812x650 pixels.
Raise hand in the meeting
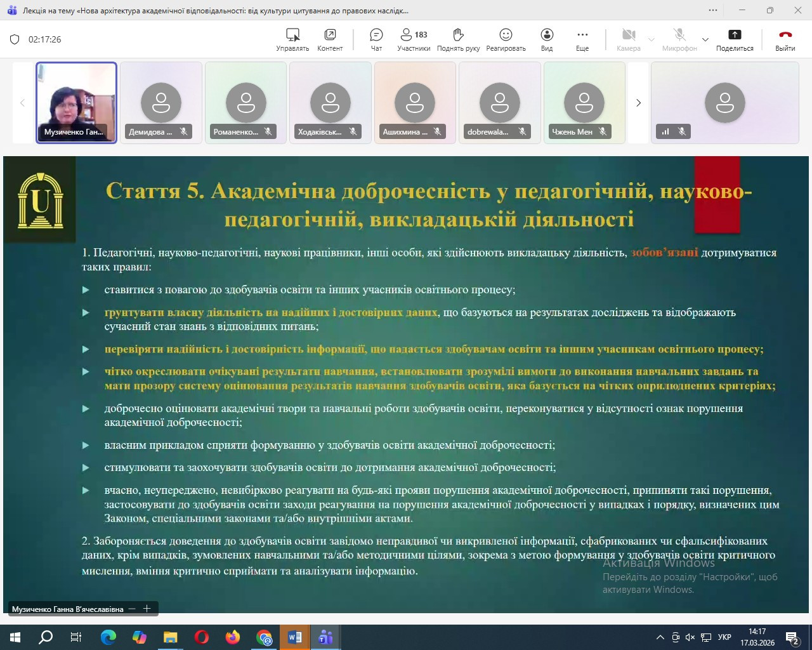pyautogui.click(x=458, y=39)
